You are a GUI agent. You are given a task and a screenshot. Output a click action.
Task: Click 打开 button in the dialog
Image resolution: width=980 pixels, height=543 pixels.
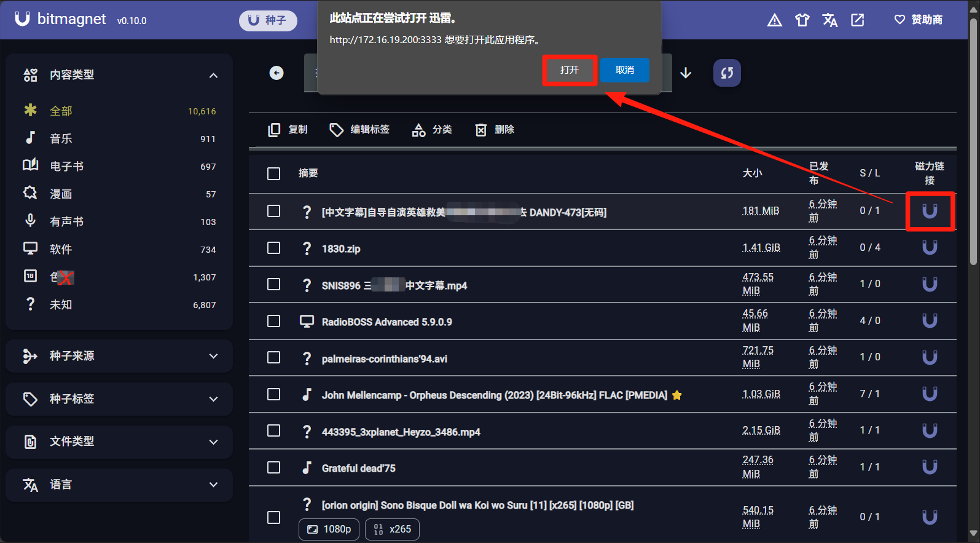click(x=570, y=70)
